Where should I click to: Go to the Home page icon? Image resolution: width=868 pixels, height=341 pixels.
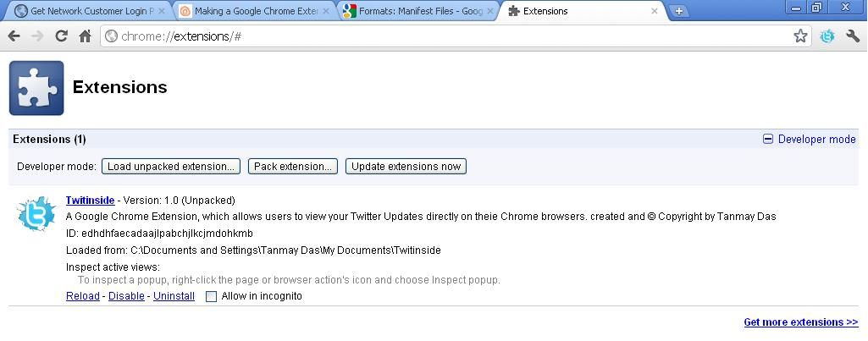(x=85, y=36)
